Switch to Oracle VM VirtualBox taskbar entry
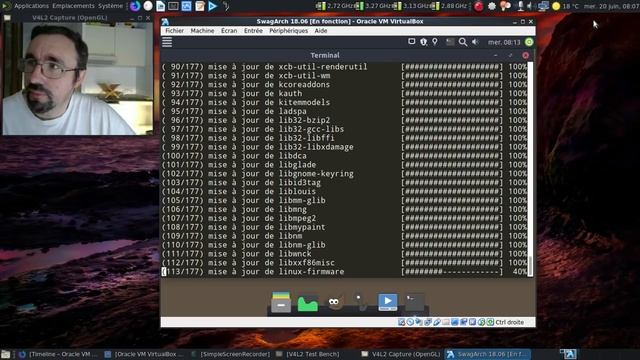This screenshot has height=360, width=640. coord(144,354)
